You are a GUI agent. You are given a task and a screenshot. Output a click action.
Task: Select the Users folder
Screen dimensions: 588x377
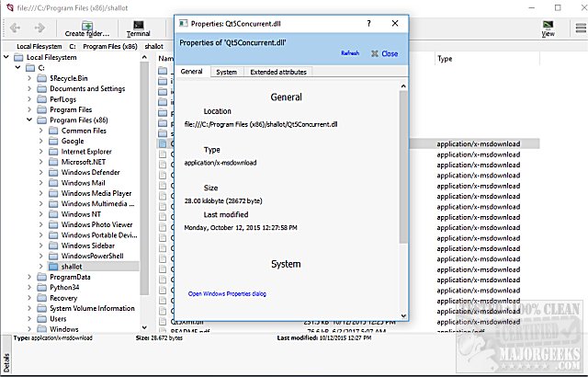click(x=58, y=318)
